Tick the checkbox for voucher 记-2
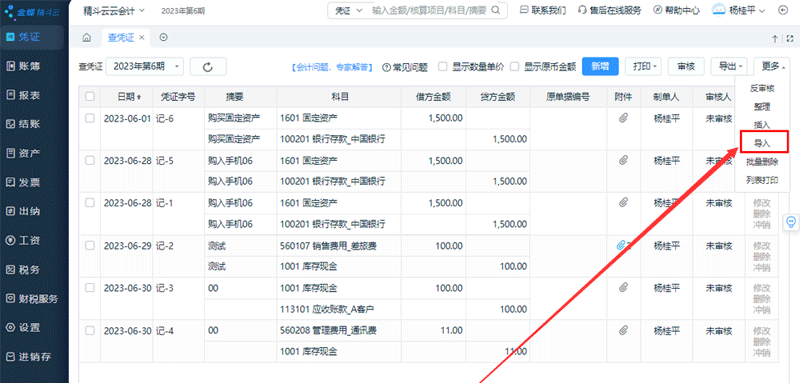The image size is (800, 383). 90,245
